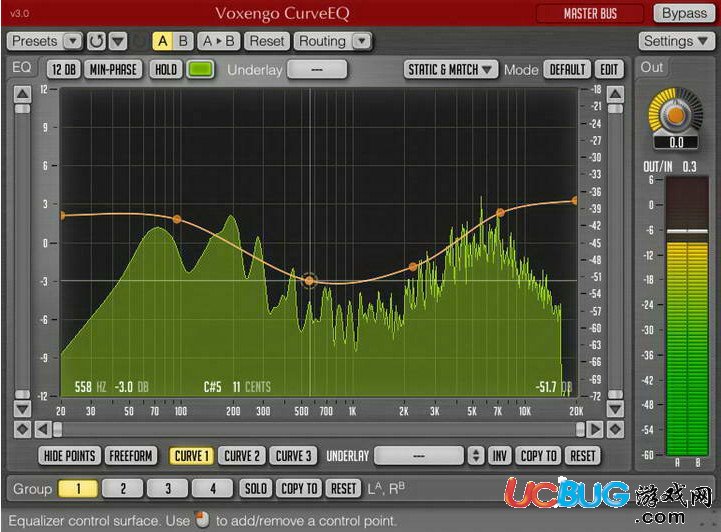Open the Routing button

[x=323, y=41]
